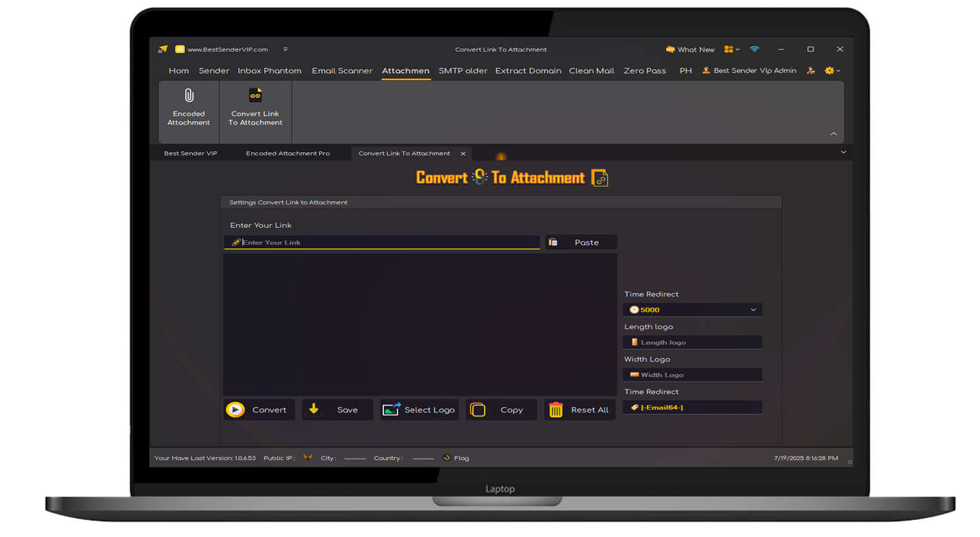Click the Wi-Fi connection status icon

click(x=754, y=50)
